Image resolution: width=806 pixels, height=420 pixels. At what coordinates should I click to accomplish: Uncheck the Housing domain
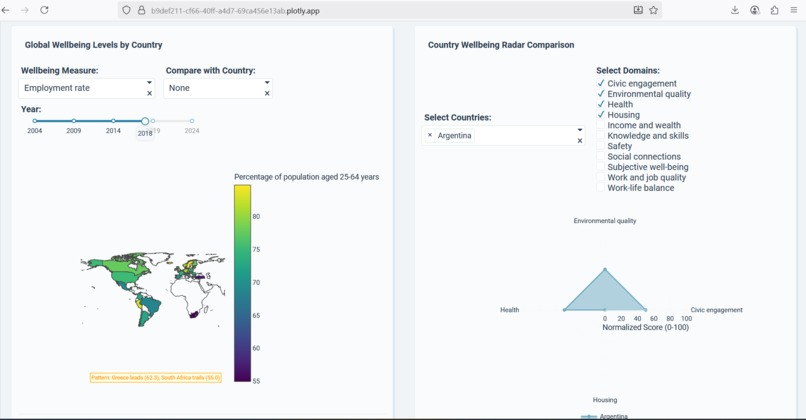[600, 115]
